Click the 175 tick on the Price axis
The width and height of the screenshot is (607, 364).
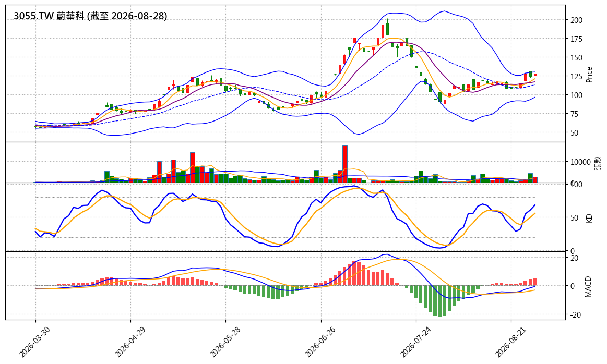[576, 39]
